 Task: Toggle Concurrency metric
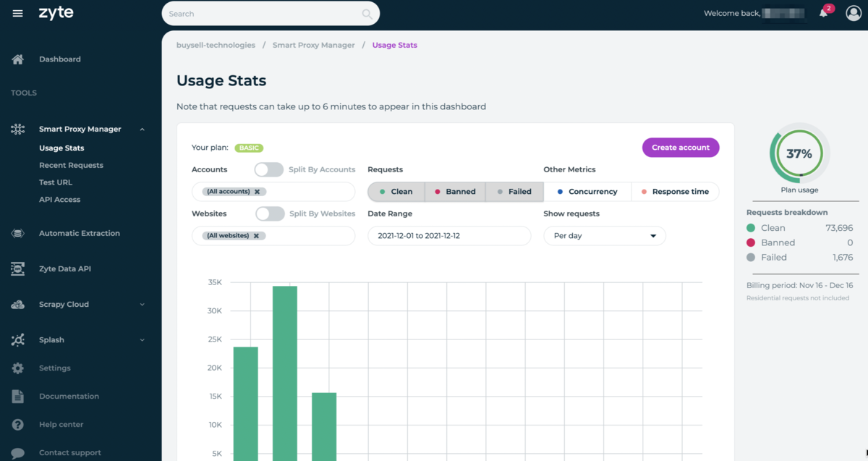tap(587, 192)
